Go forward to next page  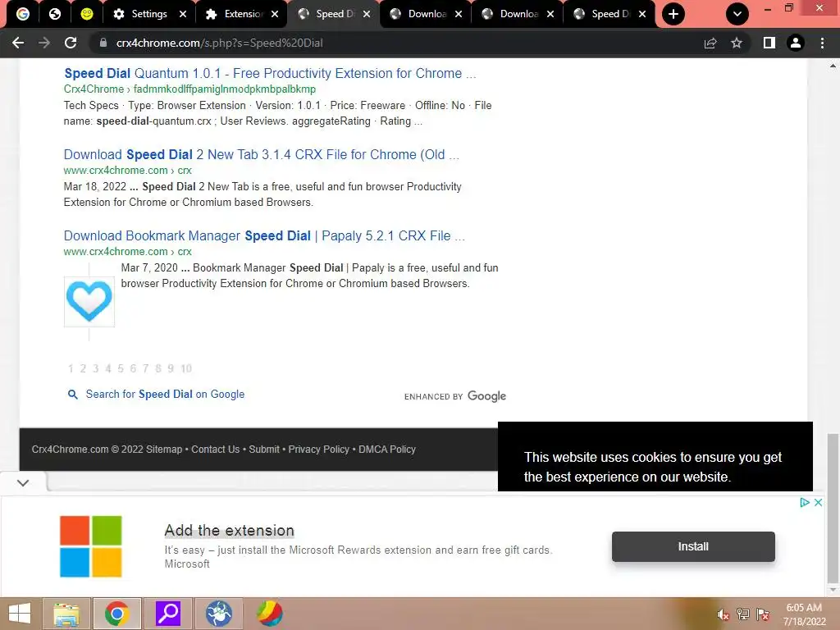point(44,43)
